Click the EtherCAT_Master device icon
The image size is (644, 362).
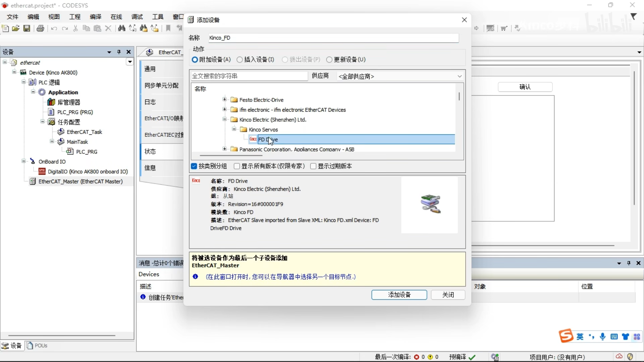[33, 181]
